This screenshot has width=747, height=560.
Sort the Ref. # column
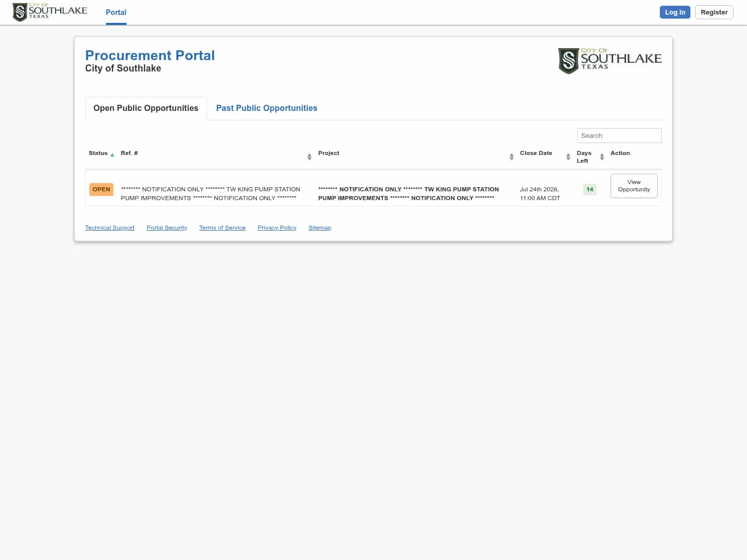coord(309,157)
